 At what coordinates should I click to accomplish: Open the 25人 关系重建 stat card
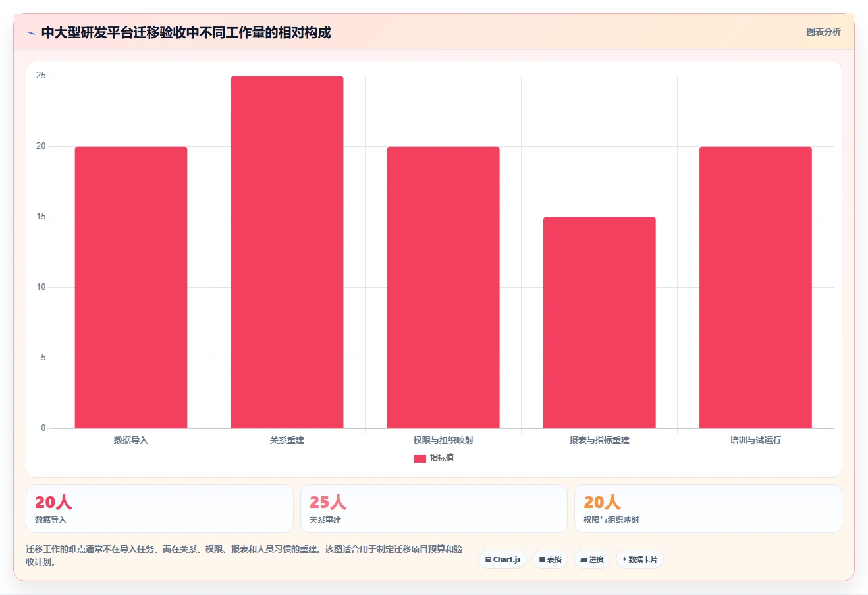pos(434,509)
